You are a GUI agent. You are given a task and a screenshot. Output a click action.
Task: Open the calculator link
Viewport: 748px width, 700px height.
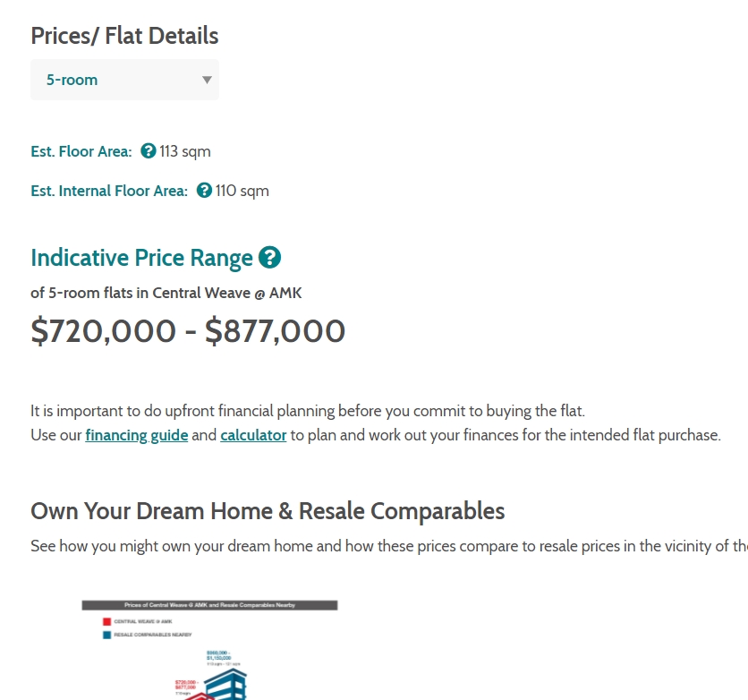253,435
